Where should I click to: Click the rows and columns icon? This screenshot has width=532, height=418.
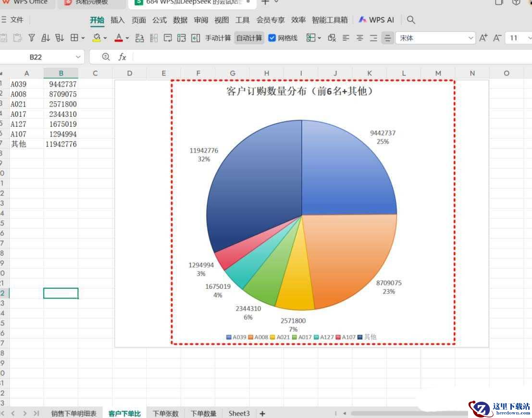tap(182, 37)
